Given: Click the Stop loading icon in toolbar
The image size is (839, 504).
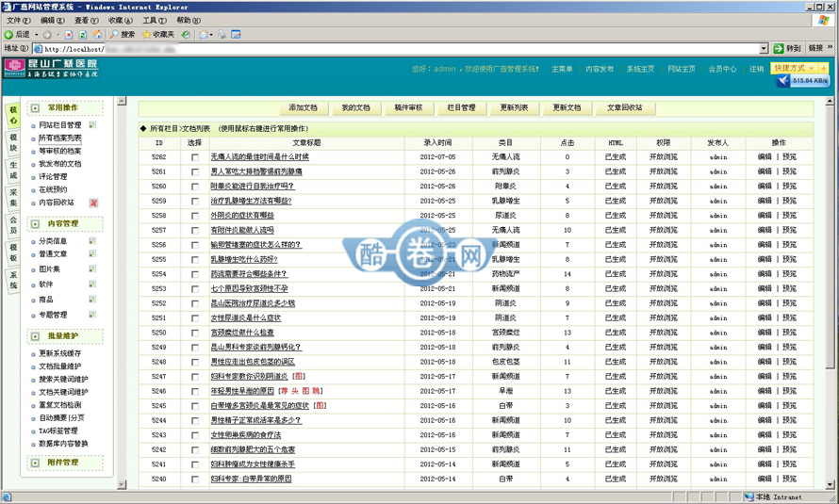Looking at the screenshot, I should click(x=69, y=35).
